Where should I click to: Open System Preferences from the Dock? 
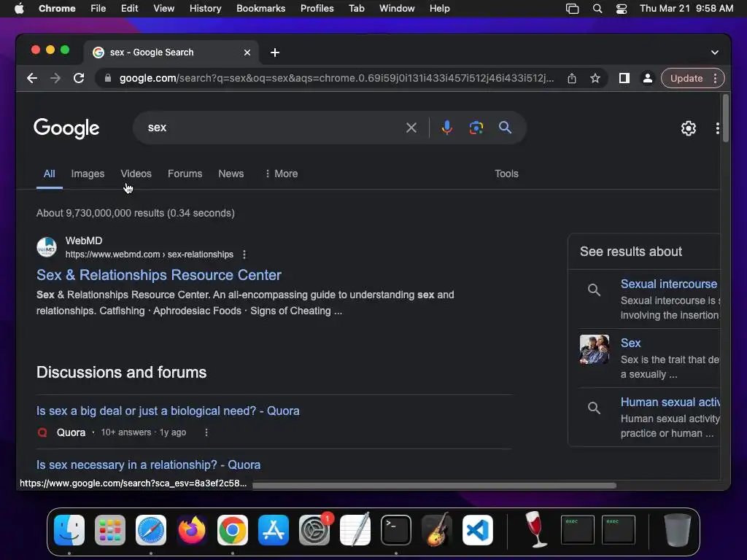314,530
